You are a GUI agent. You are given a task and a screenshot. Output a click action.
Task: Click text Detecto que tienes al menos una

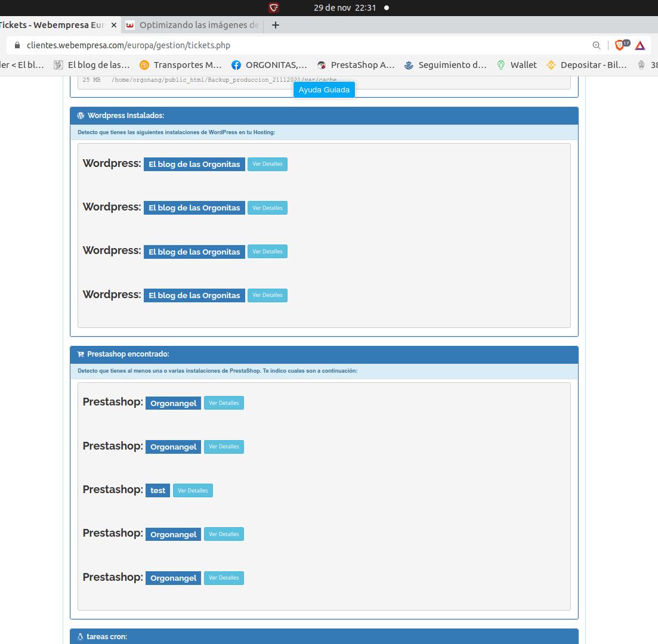tap(217, 371)
